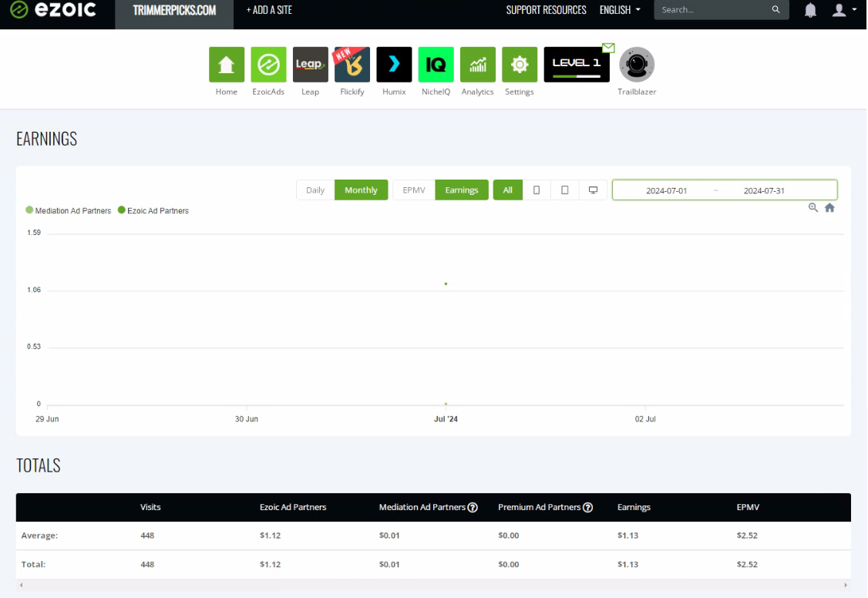The width and height of the screenshot is (868, 598).
Task: Click the EPMV column header
Action: tap(748, 507)
